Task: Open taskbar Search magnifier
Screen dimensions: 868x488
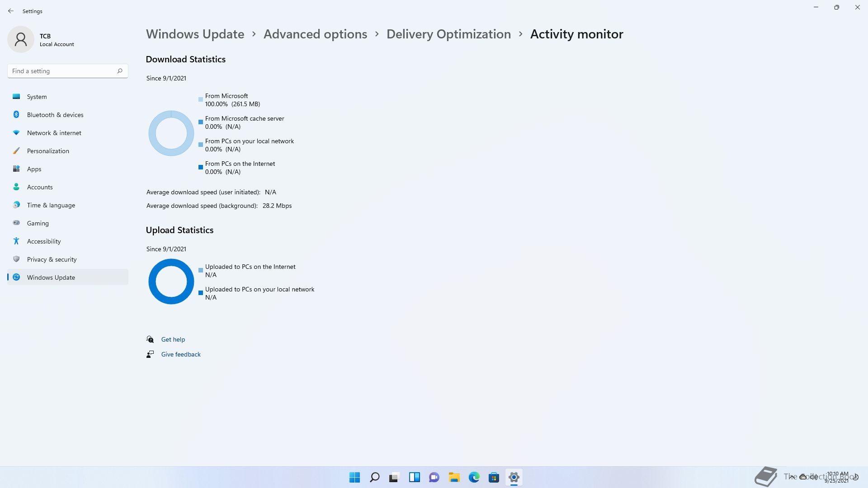Action: pyautogui.click(x=374, y=477)
